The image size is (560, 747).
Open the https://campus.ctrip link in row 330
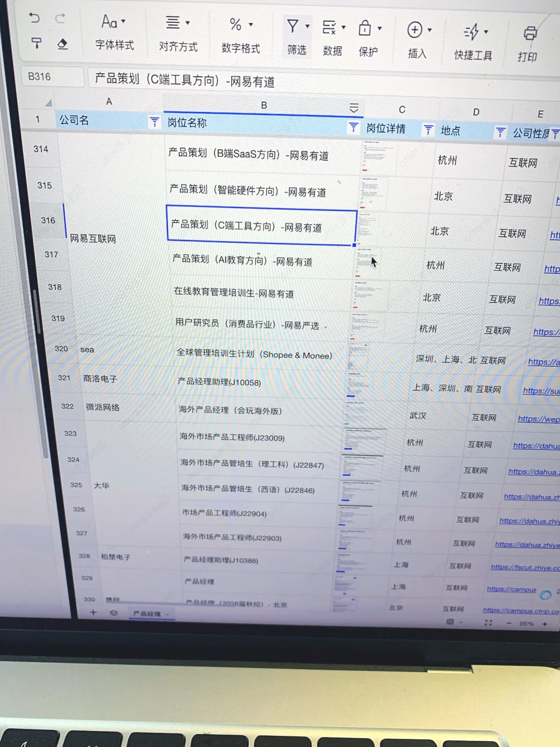pos(521,611)
